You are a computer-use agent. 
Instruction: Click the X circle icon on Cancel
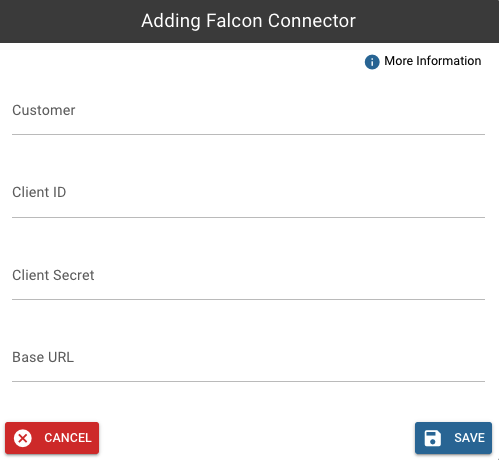click(23, 438)
